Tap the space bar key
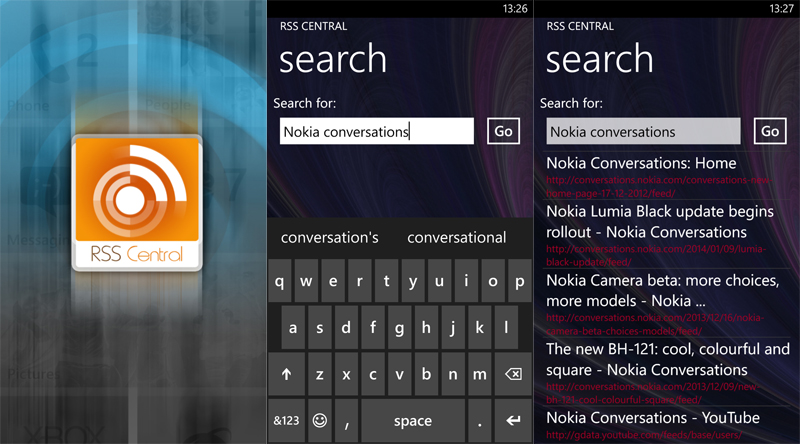This screenshot has width=800, height=444. [413, 421]
